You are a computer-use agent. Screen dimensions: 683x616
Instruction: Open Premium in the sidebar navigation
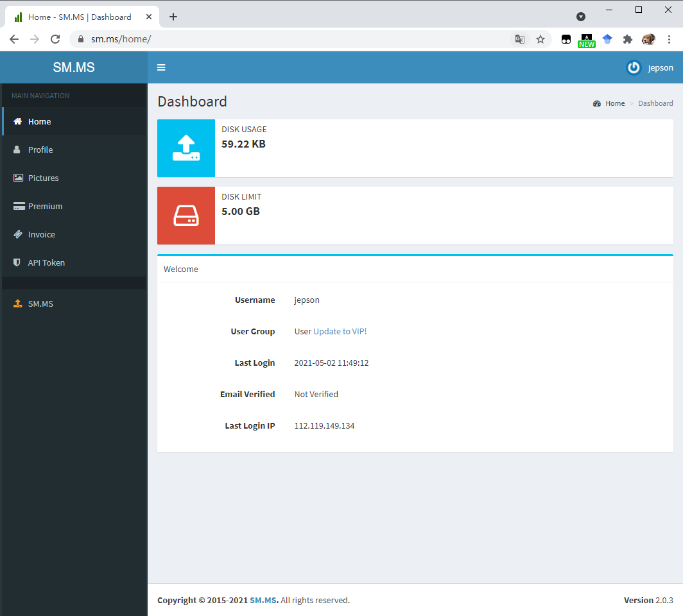74,206
